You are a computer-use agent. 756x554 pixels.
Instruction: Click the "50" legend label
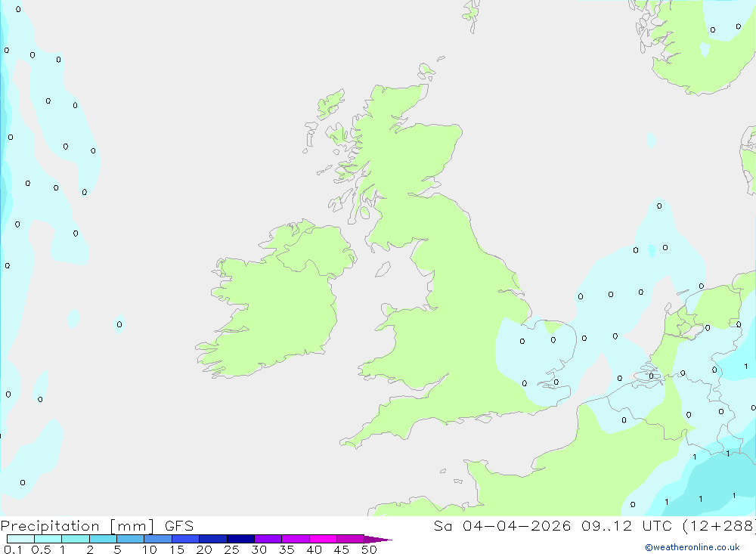pos(369,549)
